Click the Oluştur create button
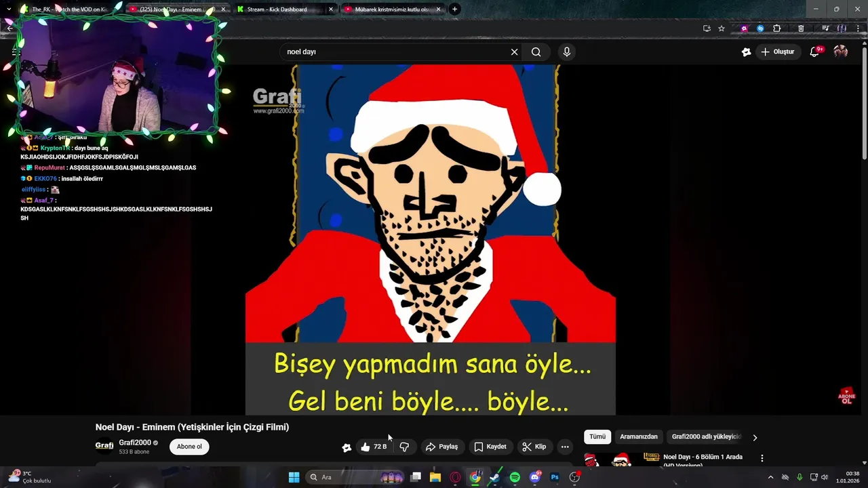The height and width of the screenshot is (488, 868). coord(778,52)
